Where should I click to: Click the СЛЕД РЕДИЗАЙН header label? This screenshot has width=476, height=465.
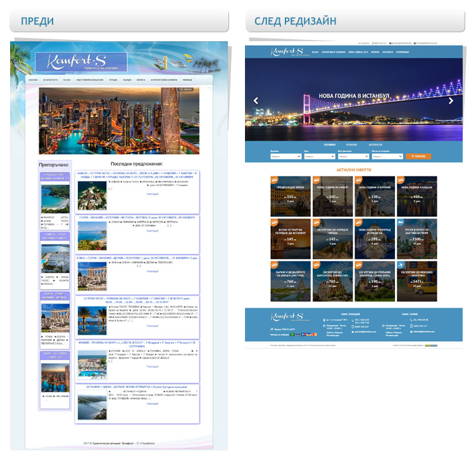(x=296, y=22)
